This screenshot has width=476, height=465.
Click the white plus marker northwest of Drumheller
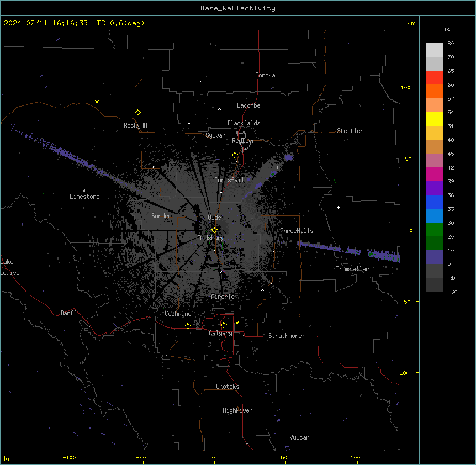[338, 207]
